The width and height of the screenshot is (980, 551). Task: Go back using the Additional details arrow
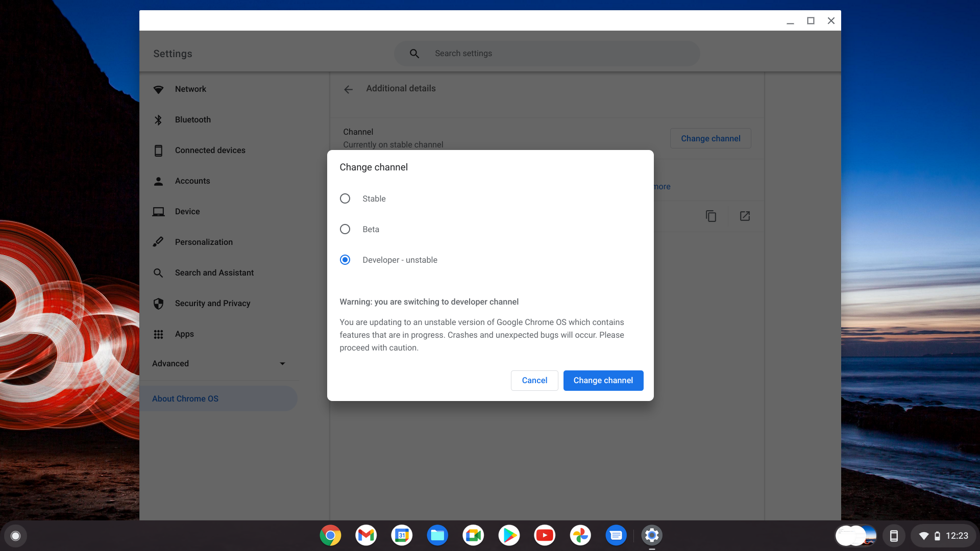click(x=348, y=89)
